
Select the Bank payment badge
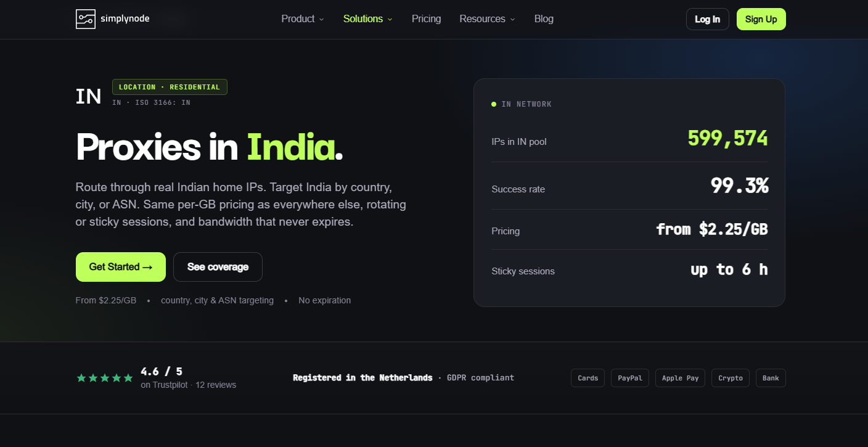tap(771, 378)
